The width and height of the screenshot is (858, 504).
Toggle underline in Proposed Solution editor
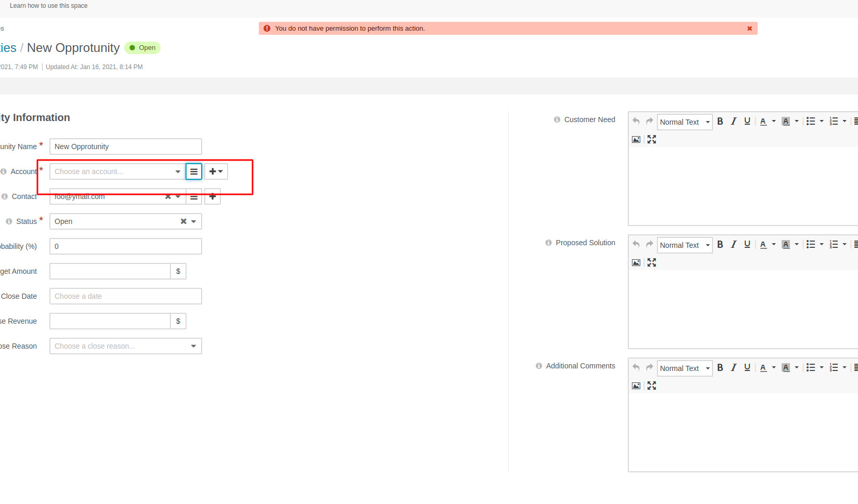click(747, 244)
